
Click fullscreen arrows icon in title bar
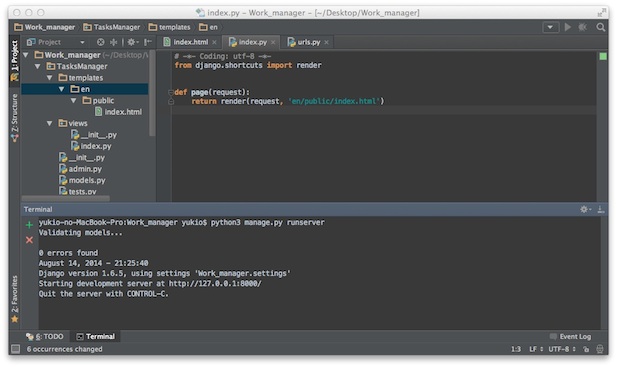602,13
